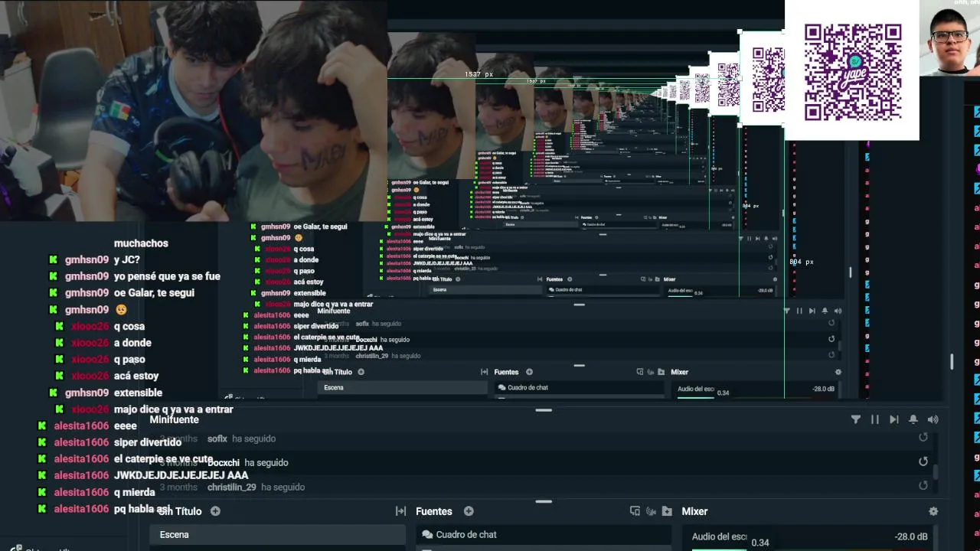Click the large chat line "JWKDJEJDJEJJEJEJEJ AAA"
The width and height of the screenshot is (980, 551).
pyautogui.click(x=181, y=475)
